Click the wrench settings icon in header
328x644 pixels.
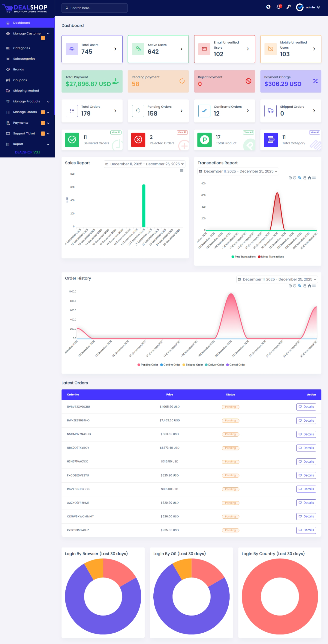point(288,7)
